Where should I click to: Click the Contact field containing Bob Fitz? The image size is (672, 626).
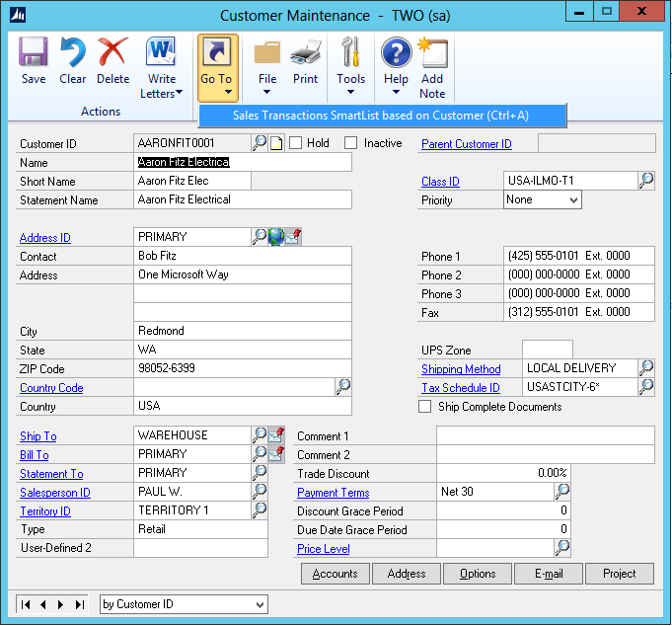point(243,256)
